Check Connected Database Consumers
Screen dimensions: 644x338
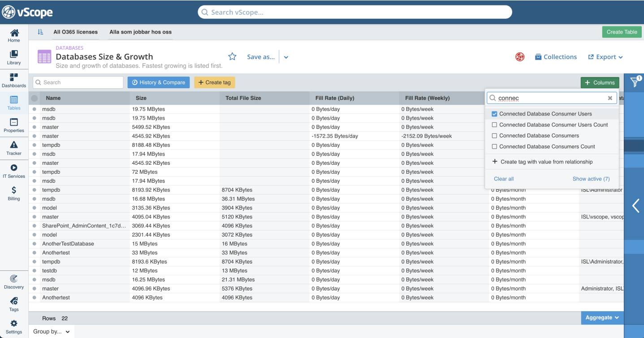click(x=495, y=136)
